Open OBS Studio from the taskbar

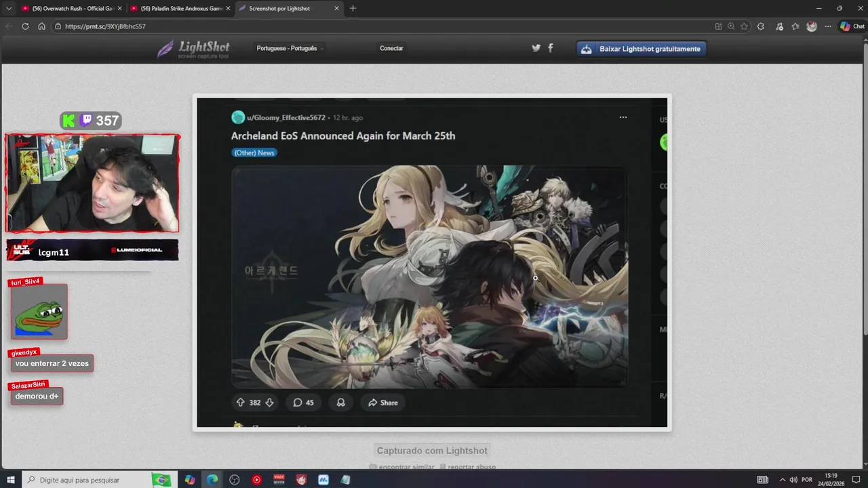coord(235,480)
